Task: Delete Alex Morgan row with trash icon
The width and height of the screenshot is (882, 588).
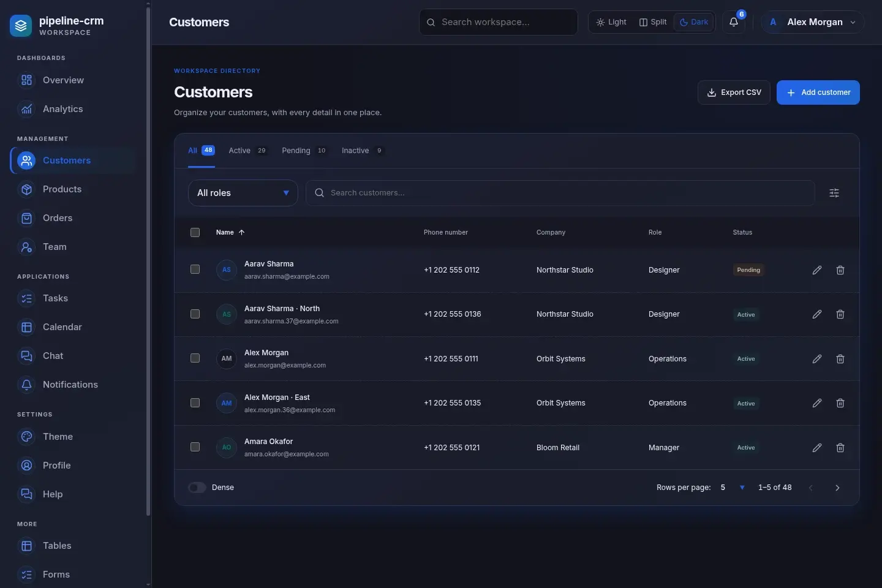Action: click(x=840, y=359)
